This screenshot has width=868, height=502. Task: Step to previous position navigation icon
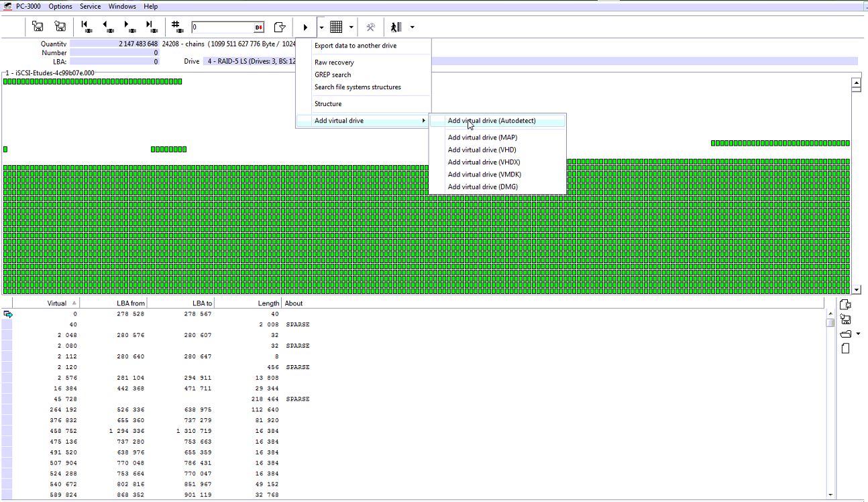pyautogui.click(x=108, y=27)
